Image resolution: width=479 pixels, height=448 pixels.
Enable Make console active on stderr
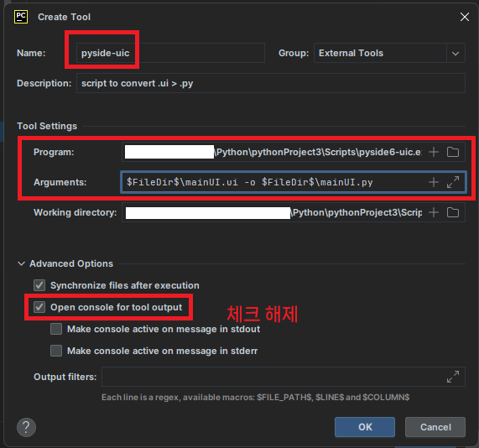tap(56, 351)
